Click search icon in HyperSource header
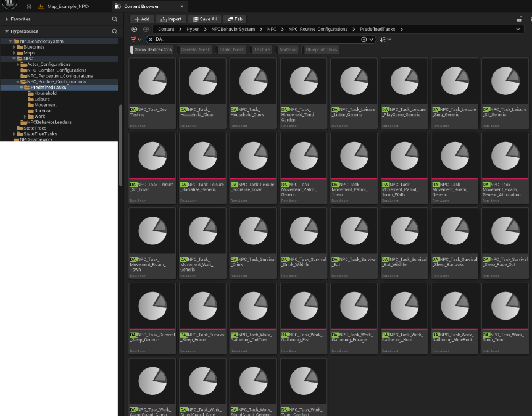 (114, 31)
